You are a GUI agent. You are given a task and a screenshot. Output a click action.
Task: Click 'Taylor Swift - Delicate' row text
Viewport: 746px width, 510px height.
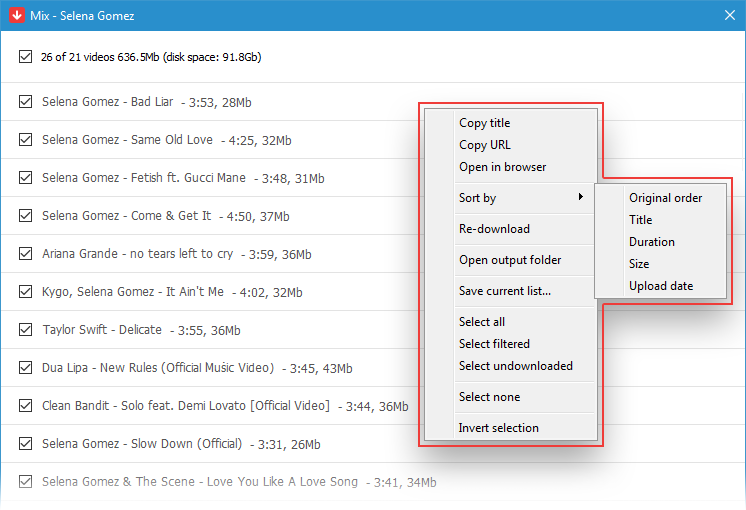point(102,330)
